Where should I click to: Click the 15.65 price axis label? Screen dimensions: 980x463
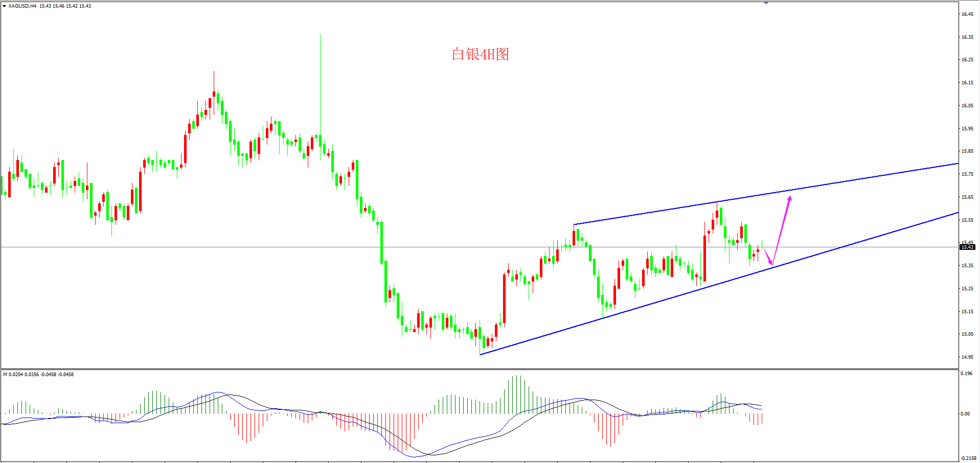[x=967, y=197]
